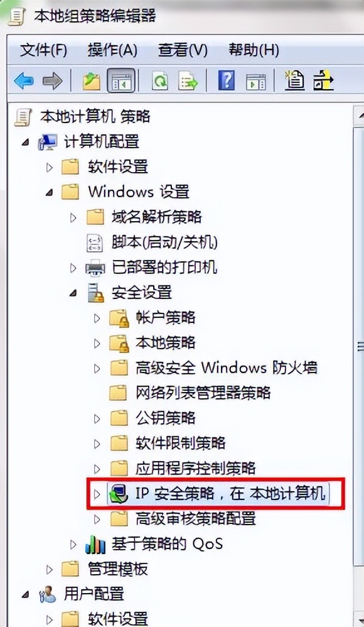
Task: Click the green Refresh toolbar icon
Action: (160, 81)
